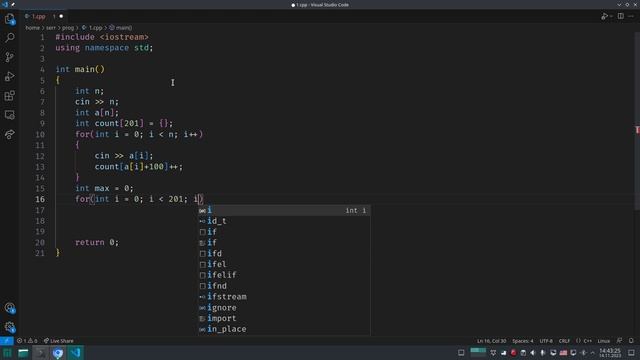Click the '1.cpp' breadcrumb
640x360 pixels.
pos(92,28)
